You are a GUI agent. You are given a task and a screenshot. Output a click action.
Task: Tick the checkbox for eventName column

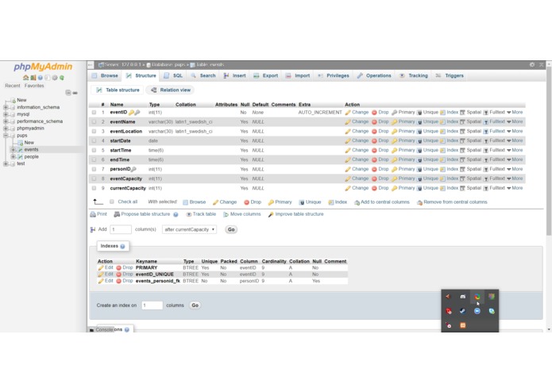(94, 122)
